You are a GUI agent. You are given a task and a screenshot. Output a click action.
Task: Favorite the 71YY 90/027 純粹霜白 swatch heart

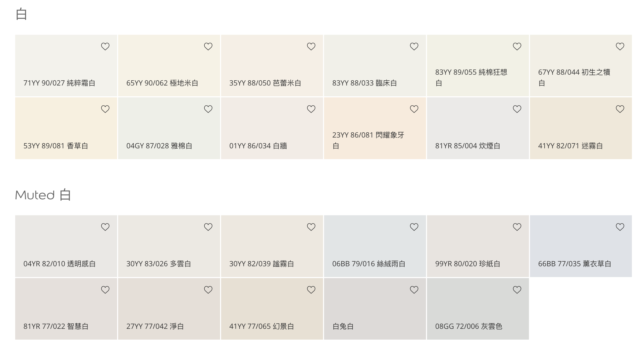105,47
